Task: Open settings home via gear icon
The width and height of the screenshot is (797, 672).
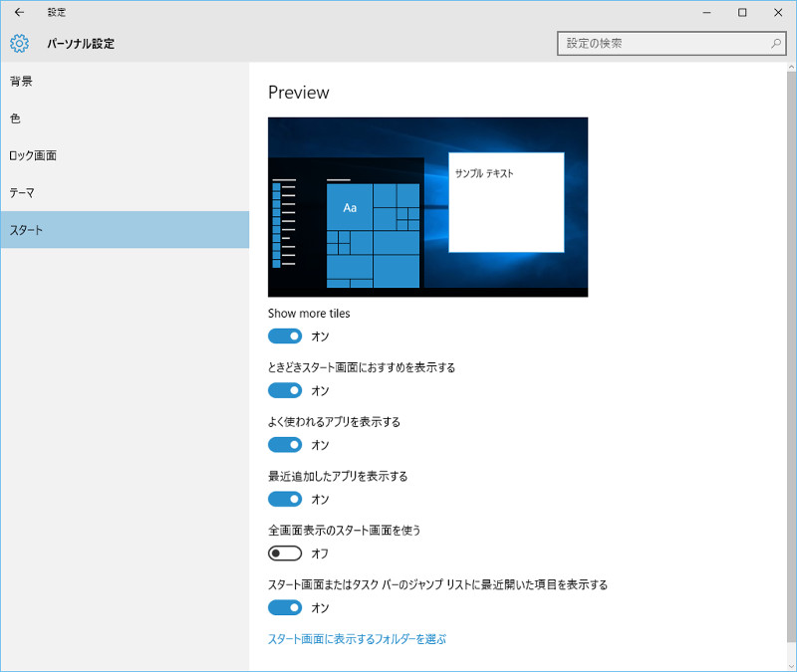Action: [19, 44]
